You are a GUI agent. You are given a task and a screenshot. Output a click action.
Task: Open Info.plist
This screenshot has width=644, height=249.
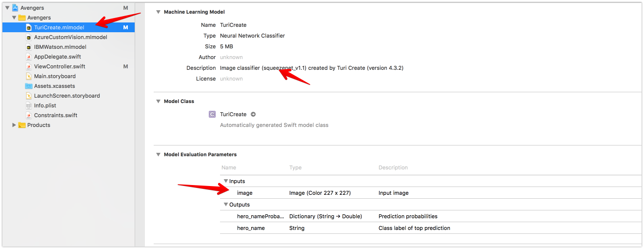pyautogui.click(x=45, y=105)
